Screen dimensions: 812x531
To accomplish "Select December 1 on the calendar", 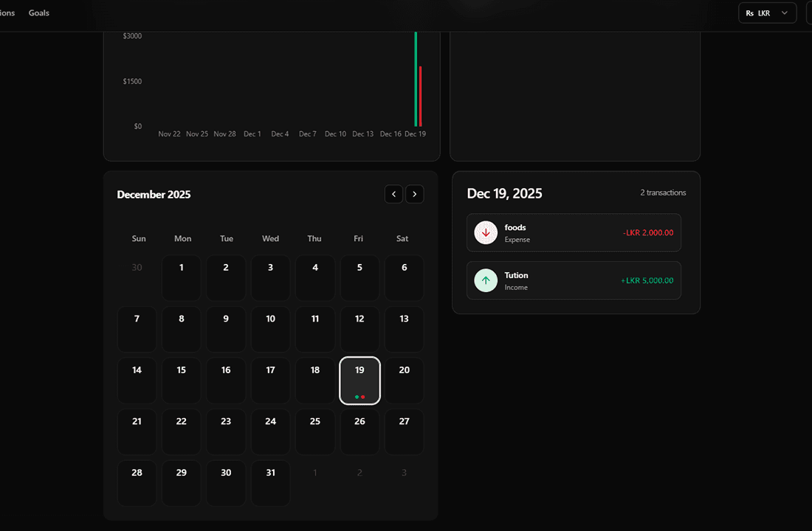I will pyautogui.click(x=182, y=278).
